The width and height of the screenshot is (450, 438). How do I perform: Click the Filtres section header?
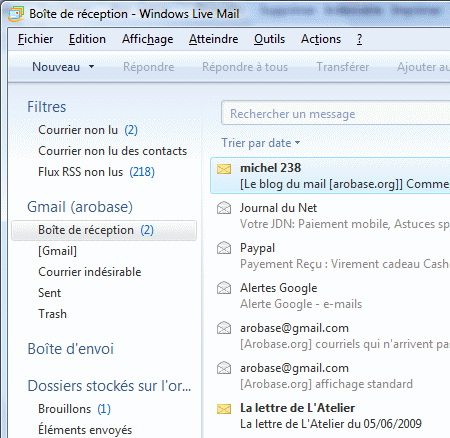[x=47, y=107]
